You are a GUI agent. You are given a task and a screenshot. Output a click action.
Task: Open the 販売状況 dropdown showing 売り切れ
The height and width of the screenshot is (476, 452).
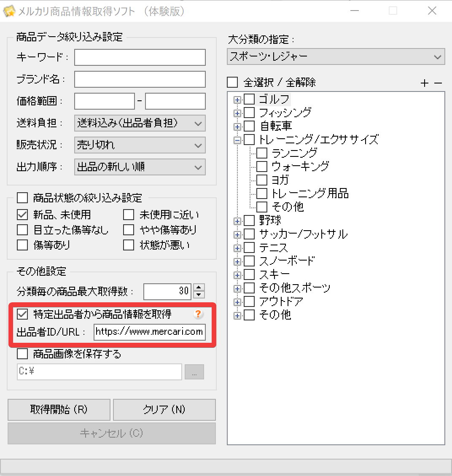[140, 145]
